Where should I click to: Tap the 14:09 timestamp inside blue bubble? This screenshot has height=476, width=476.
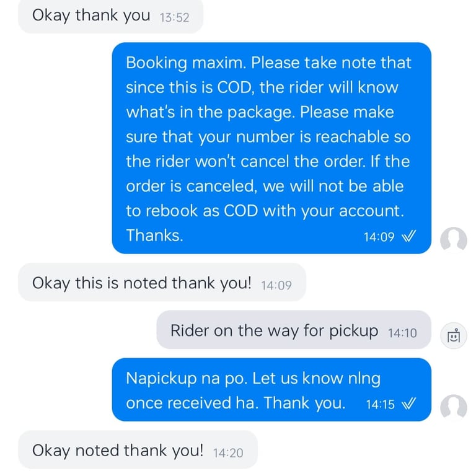pos(379,237)
